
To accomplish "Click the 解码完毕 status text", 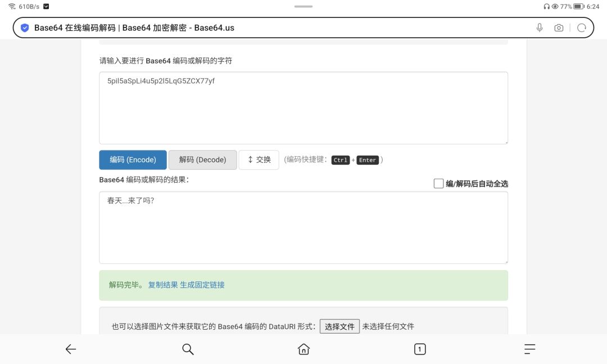I will [x=126, y=285].
